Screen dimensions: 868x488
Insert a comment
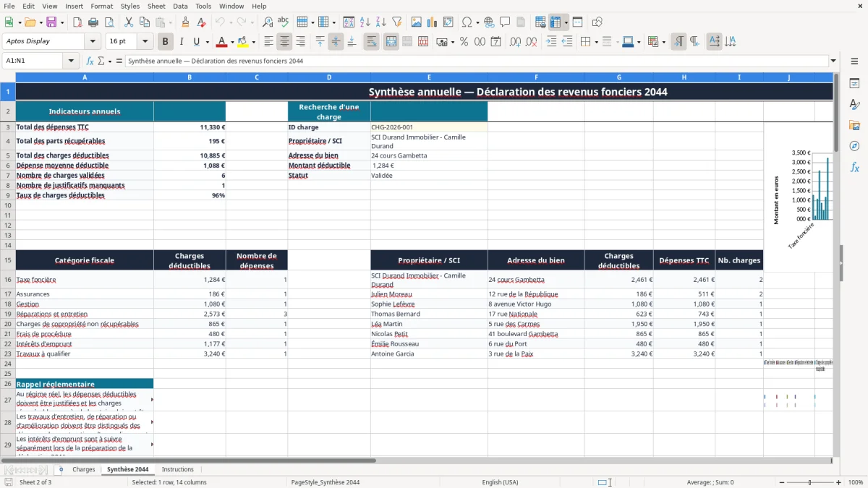[505, 22]
